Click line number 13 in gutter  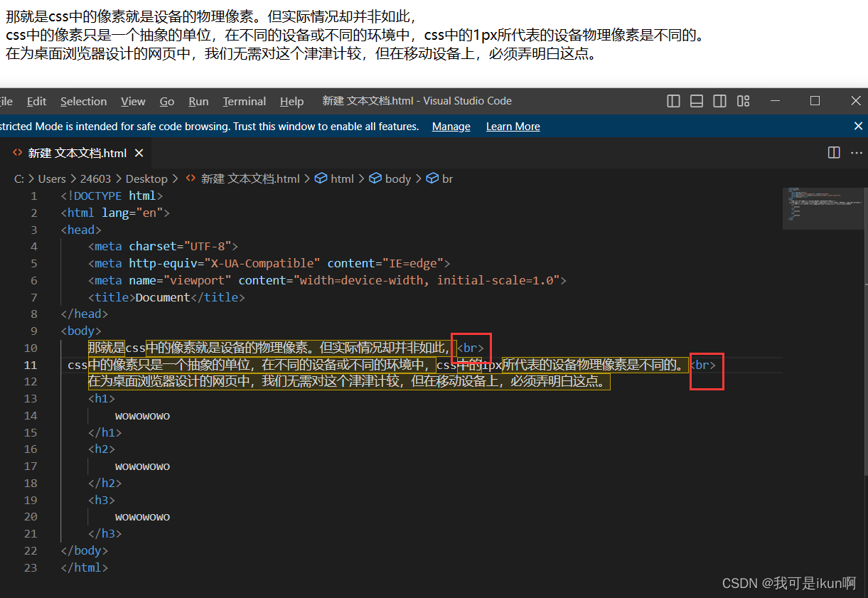(x=30, y=398)
